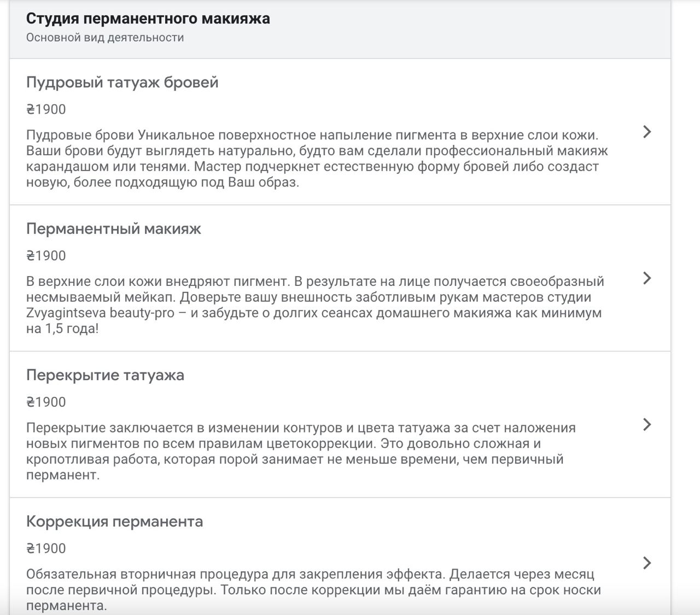The height and width of the screenshot is (615, 700).
Task: Select the description about правилам цветокоррекции
Action: coord(301,452)
